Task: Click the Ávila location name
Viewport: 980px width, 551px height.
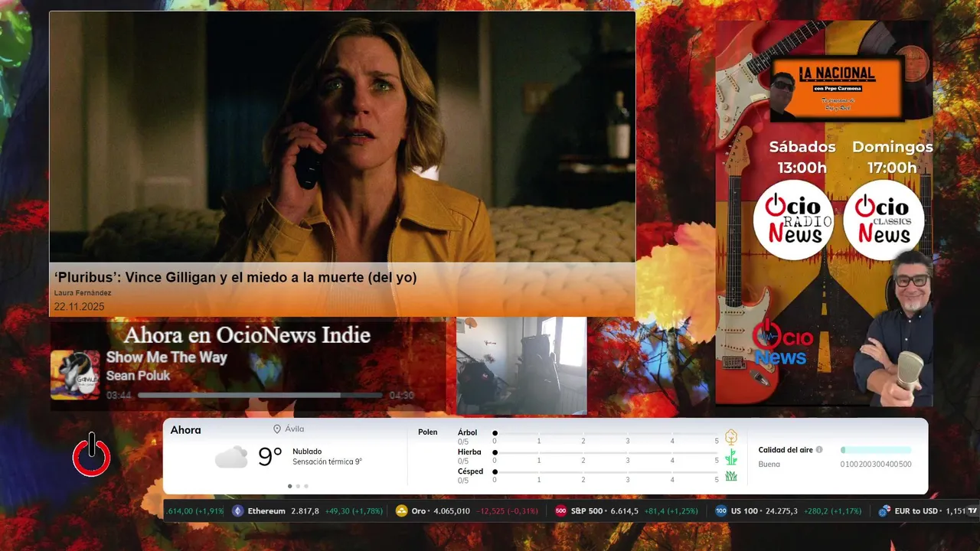Action: pyautogui.click(x=295, y=429)
